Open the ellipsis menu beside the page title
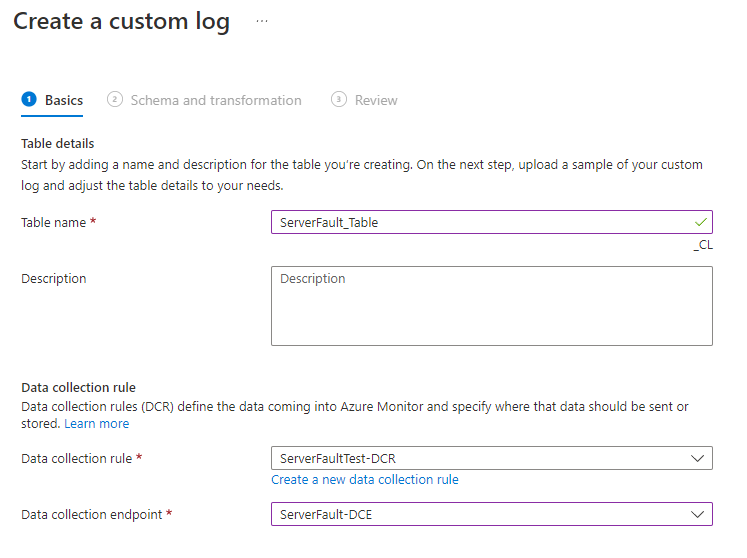The width and height of the screenshot is (747, 558). click(x=262, y=21)
